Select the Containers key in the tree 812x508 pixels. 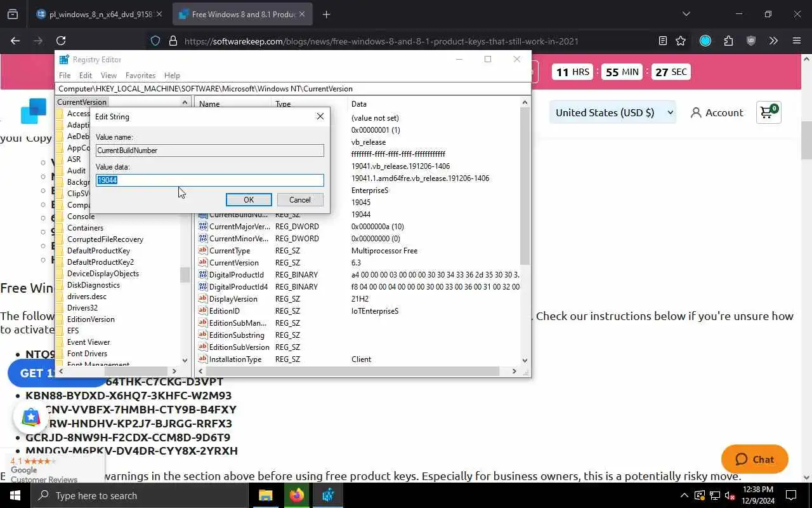click(x=85, y=228)
